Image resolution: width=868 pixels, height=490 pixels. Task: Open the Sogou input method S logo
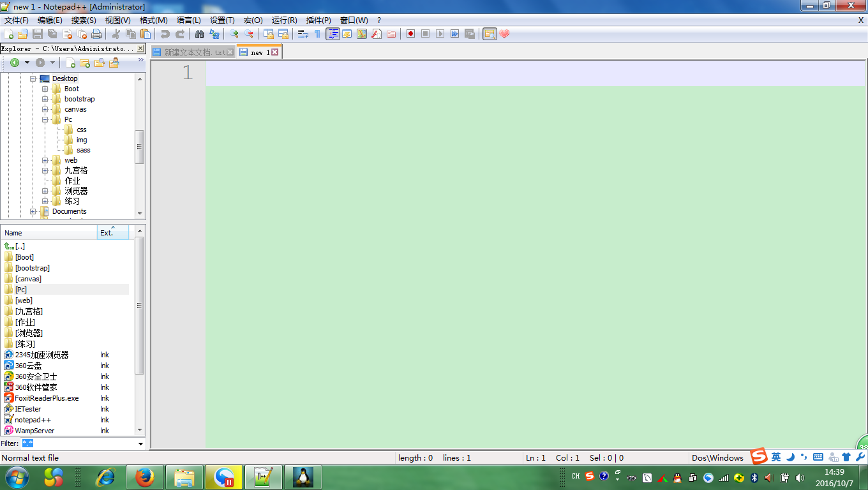(x=758, y=457)
